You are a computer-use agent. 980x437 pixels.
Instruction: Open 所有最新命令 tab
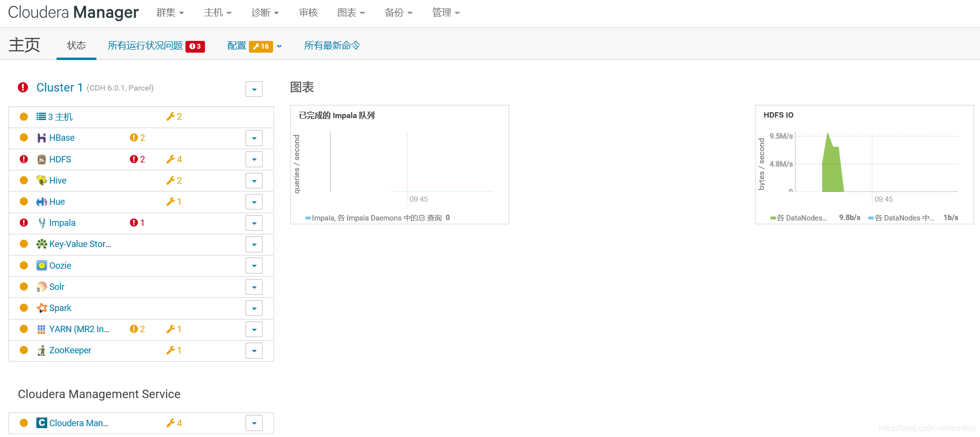tap(332, 46)
